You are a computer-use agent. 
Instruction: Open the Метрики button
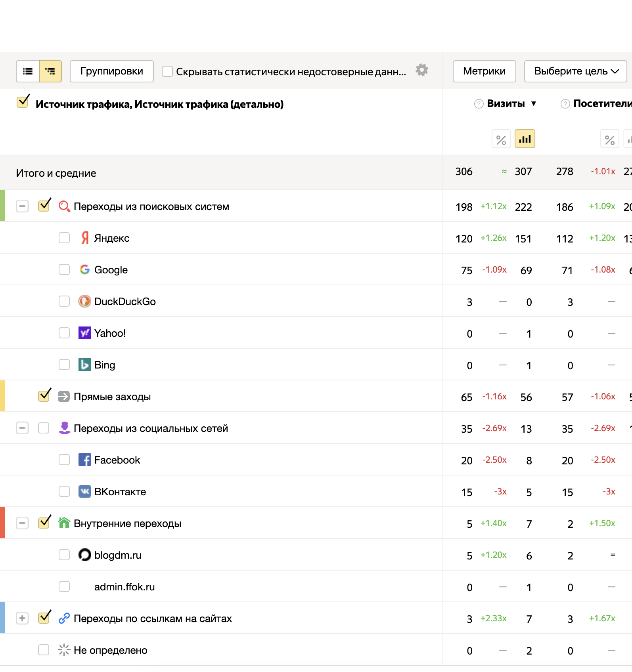(484, 71)
